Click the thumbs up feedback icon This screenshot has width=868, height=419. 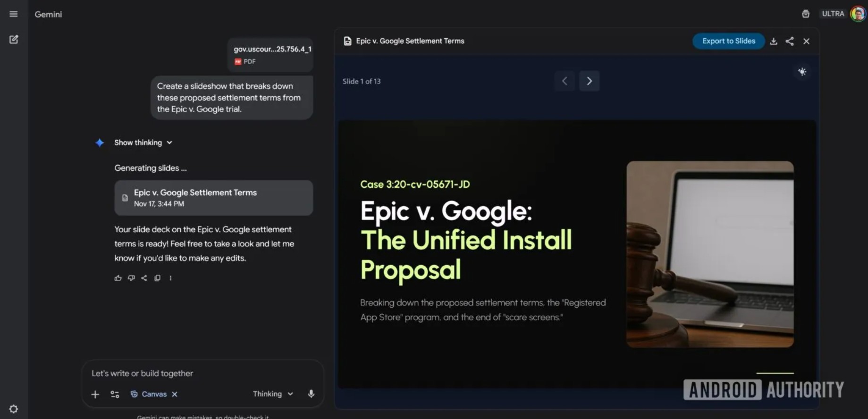[x=118, y=278]
